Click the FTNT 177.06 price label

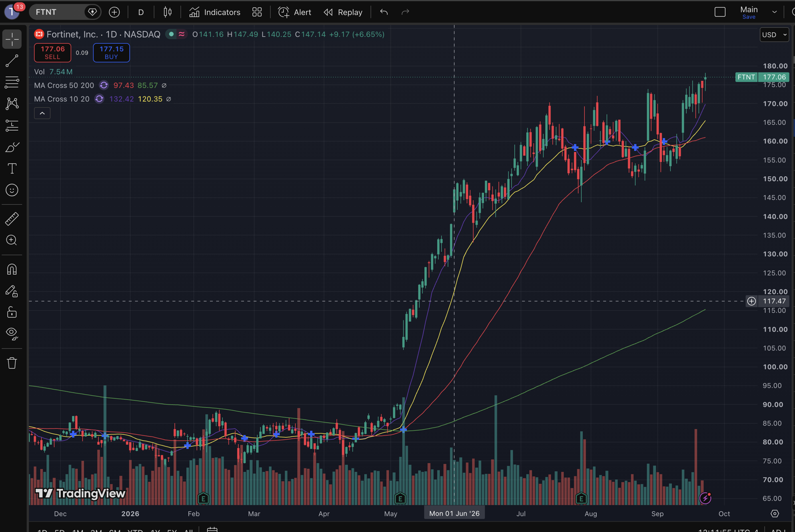(762, 77)
